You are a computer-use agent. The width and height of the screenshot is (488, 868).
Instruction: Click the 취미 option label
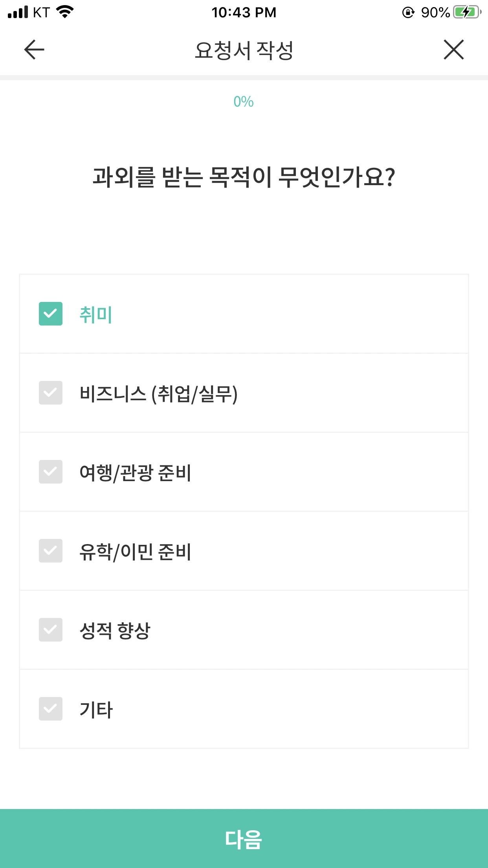[x=96, y=314]
